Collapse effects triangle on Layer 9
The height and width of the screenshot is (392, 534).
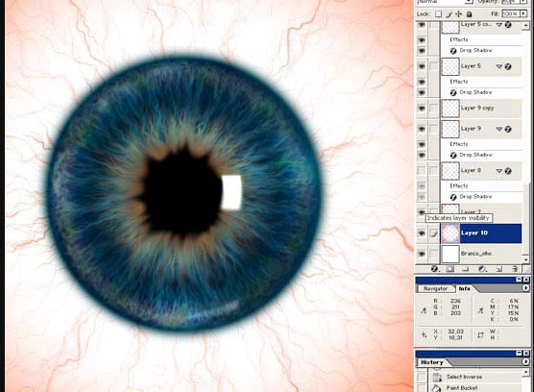point(498,129)
